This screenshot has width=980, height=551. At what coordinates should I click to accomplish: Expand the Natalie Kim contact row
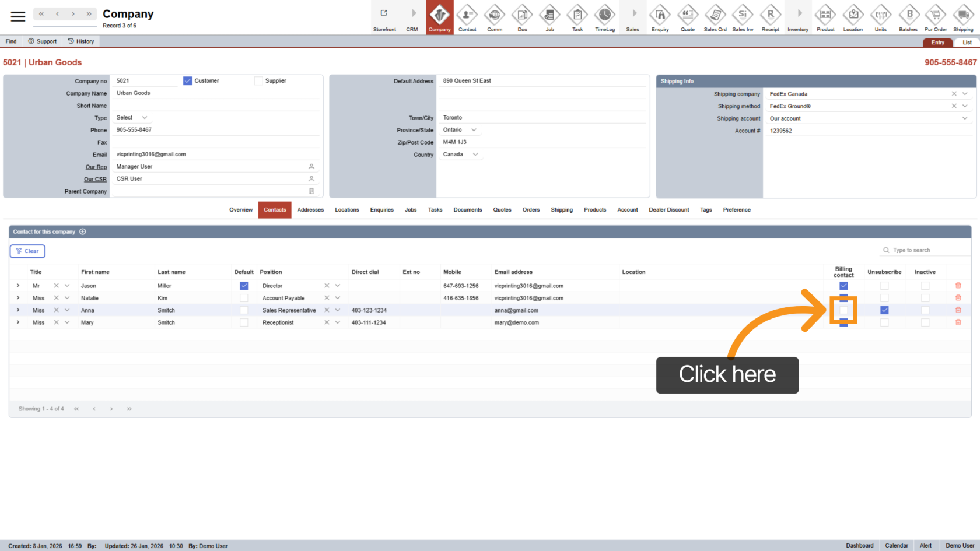tap(18, 298)
